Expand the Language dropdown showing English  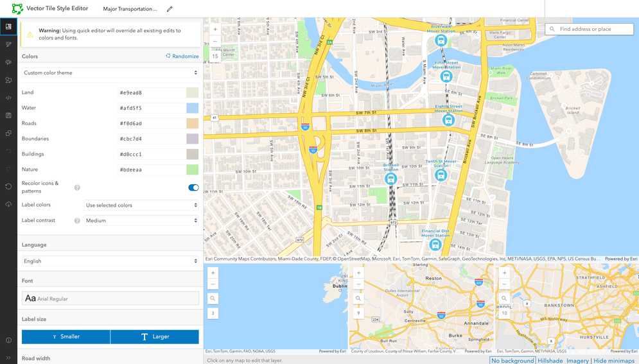tap(110, 261)
